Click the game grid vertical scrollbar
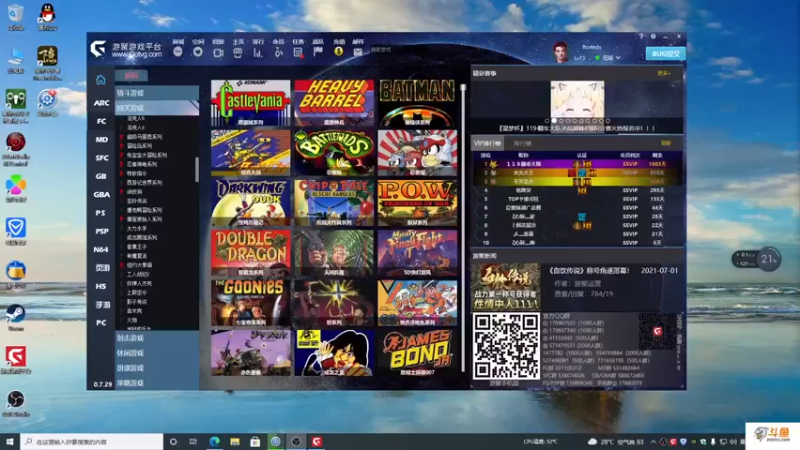 pyautogui.click(x=463, y=228)
